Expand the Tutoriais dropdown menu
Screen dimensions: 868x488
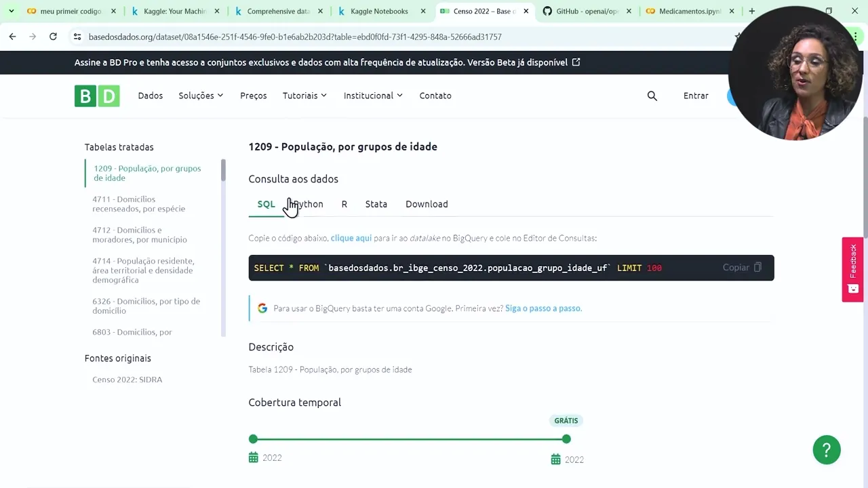304,96
